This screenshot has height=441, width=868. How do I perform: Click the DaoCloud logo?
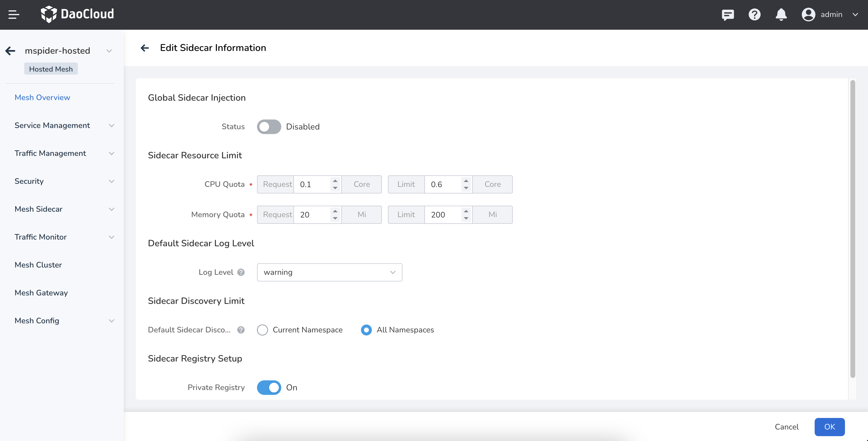77,14
